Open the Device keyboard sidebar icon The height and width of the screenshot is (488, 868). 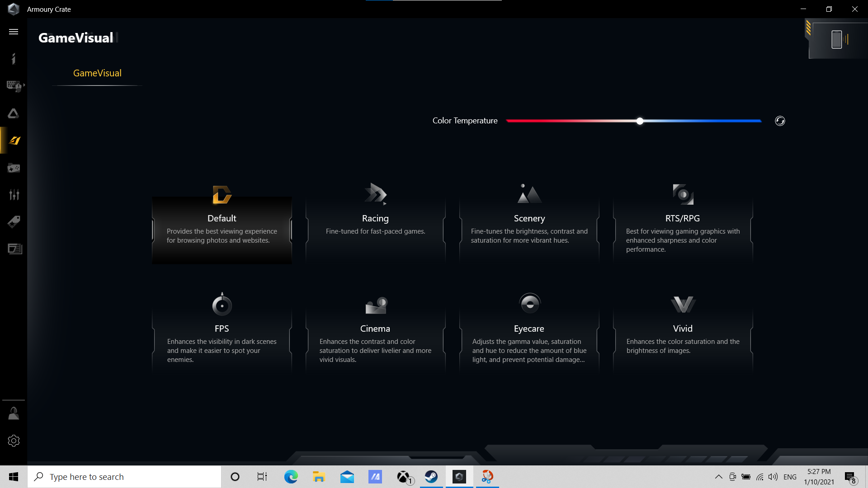(x=15, y=86)
